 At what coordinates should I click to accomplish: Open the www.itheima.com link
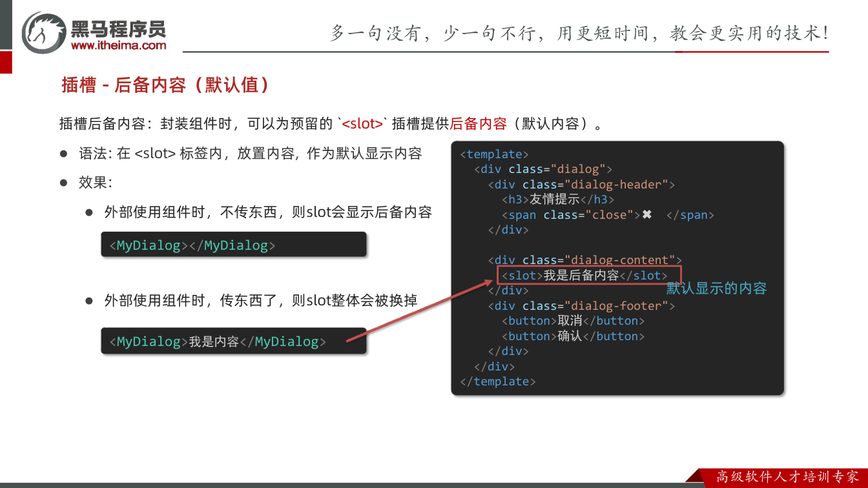click(118, 45)
